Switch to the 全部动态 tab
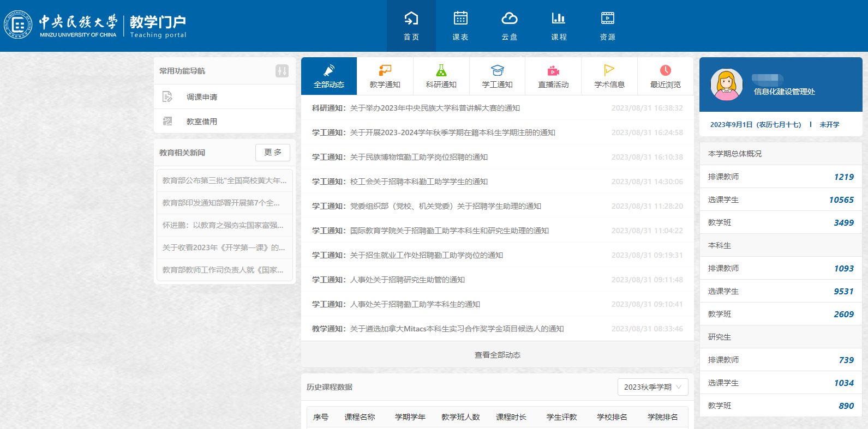 [x=329, y=76]
